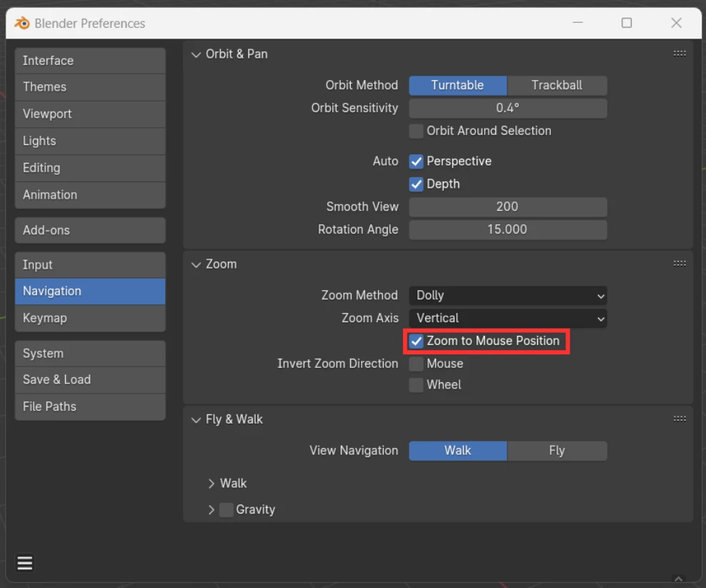
Task: Select the Animation tab
Action: click(x=90, y=195)
